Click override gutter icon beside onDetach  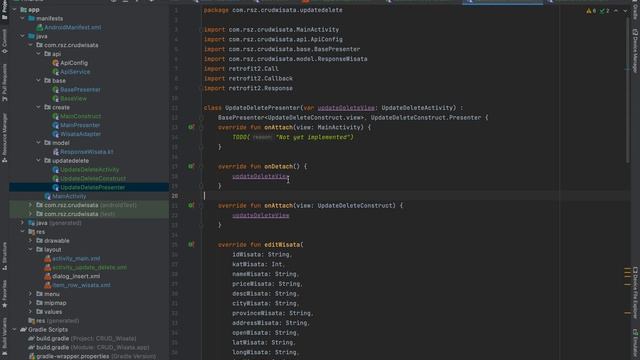pyautogui.click(x=191, y=166)
